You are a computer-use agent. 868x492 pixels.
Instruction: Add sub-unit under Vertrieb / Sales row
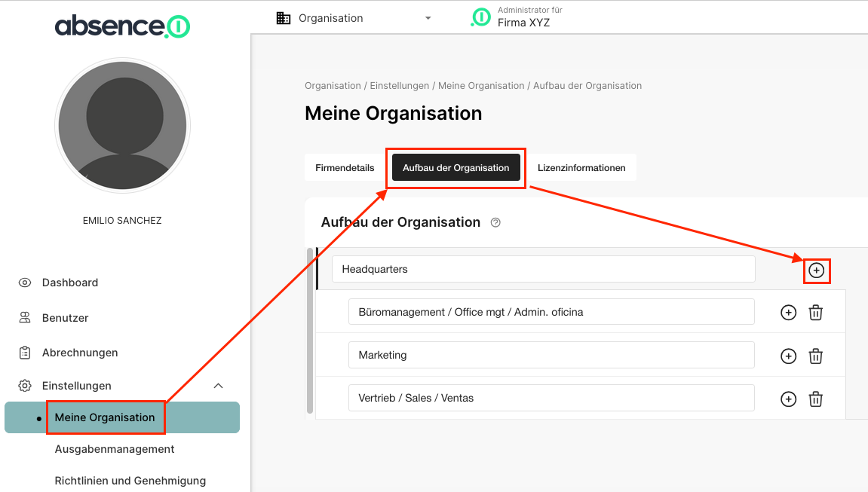point(788,399)
